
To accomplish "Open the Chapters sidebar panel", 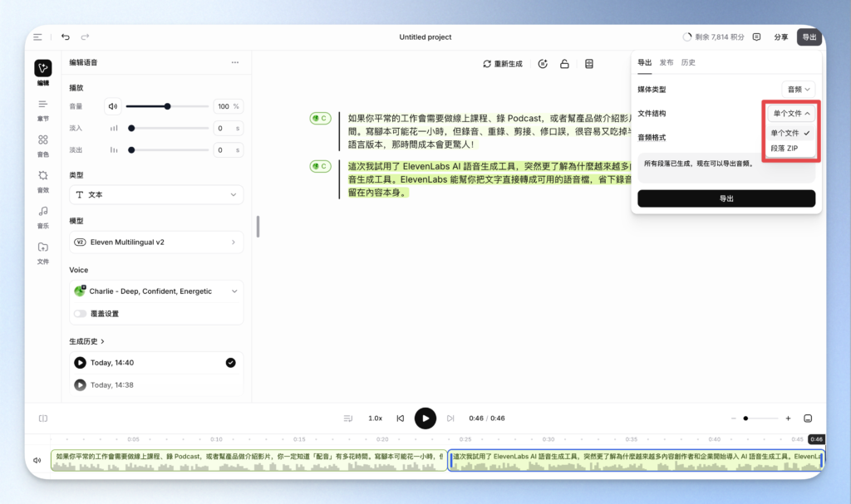I will click(x=43, y=110).
